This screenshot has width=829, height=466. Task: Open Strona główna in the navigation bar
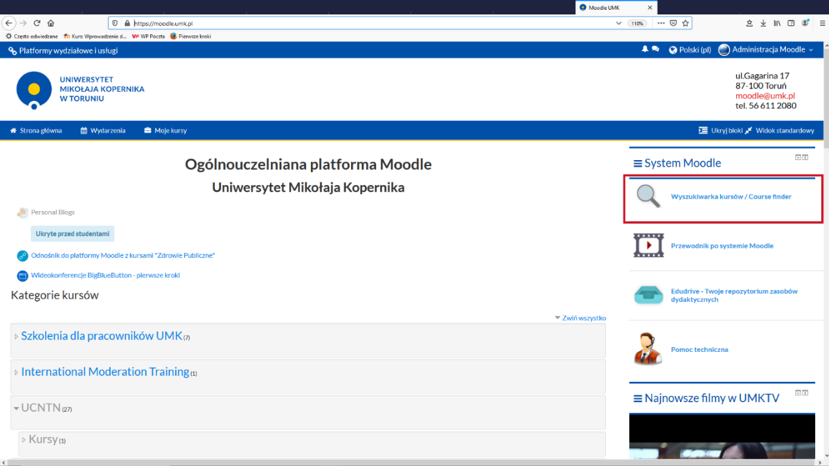(x=36, y=131)
